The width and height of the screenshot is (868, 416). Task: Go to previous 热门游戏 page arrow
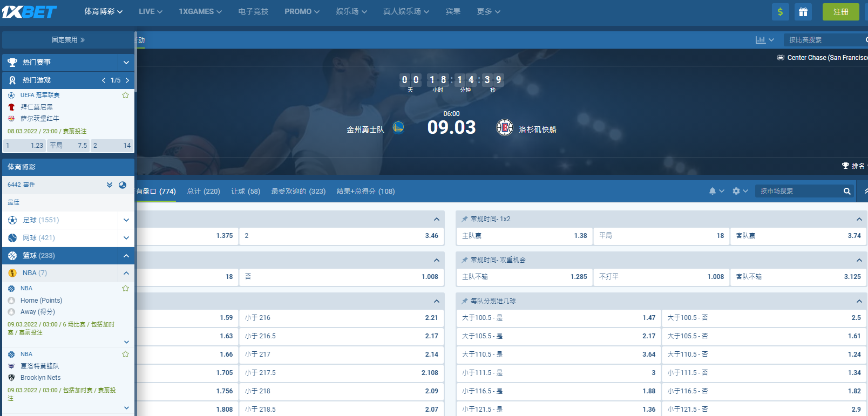(x=104, y=80)
